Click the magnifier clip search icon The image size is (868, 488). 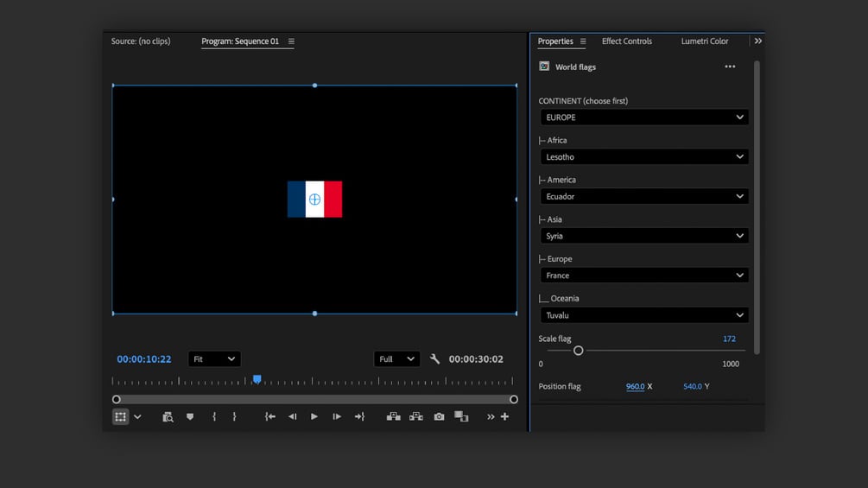pyautogui.click(x=168, y=416)
